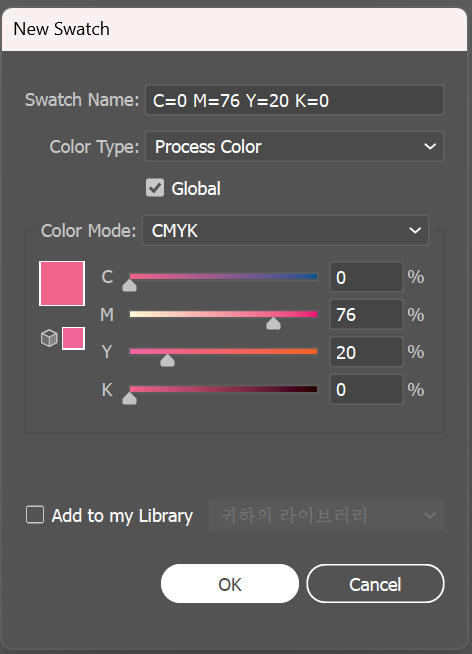
Task: Open the disabled library selection dropdown
Action: coord(326,516)
